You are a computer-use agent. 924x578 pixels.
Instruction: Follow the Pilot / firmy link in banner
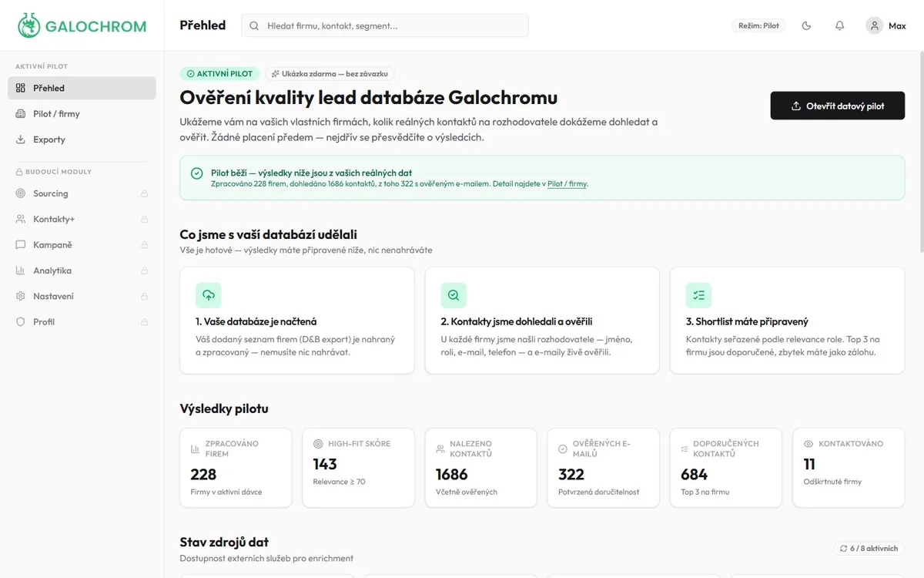[x=567, y=184]
